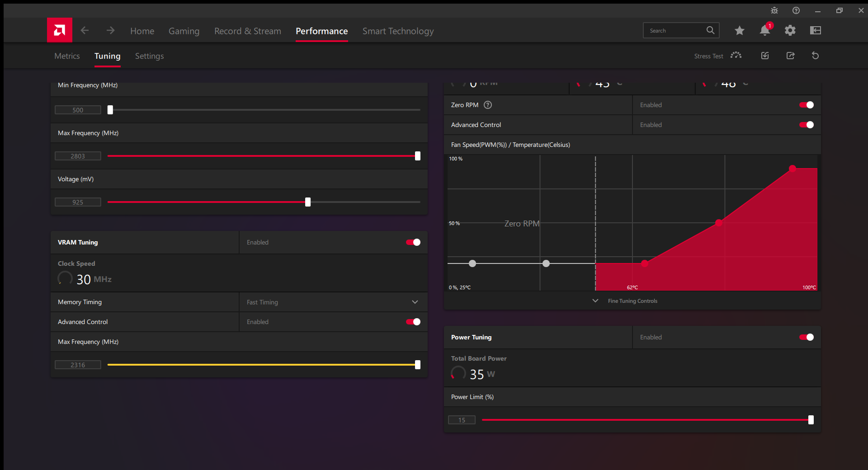Select the Tuning sub-tab
The height and width of the screenshot is (470, 868).
(108, 56)
